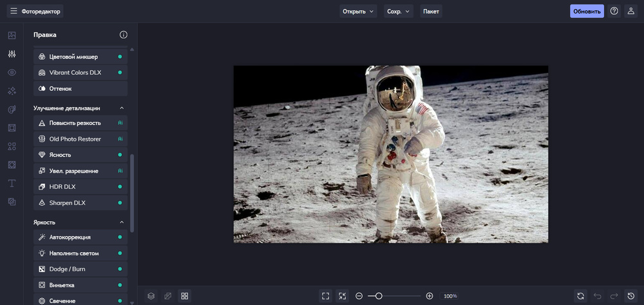Image resolution: width=644 pixels, height=305 pixels.
Task: Click the Пакет button
Action: pos(431,11)
